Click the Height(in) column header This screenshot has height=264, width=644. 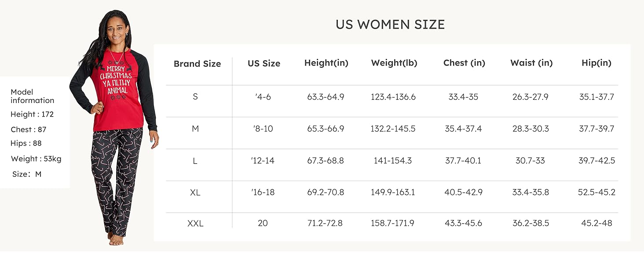click(326, 63)
